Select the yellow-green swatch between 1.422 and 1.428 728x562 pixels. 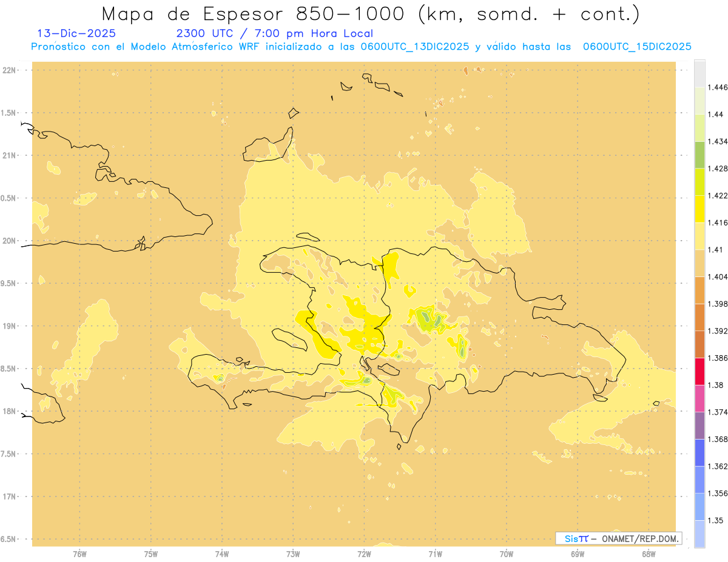[699, 182]
